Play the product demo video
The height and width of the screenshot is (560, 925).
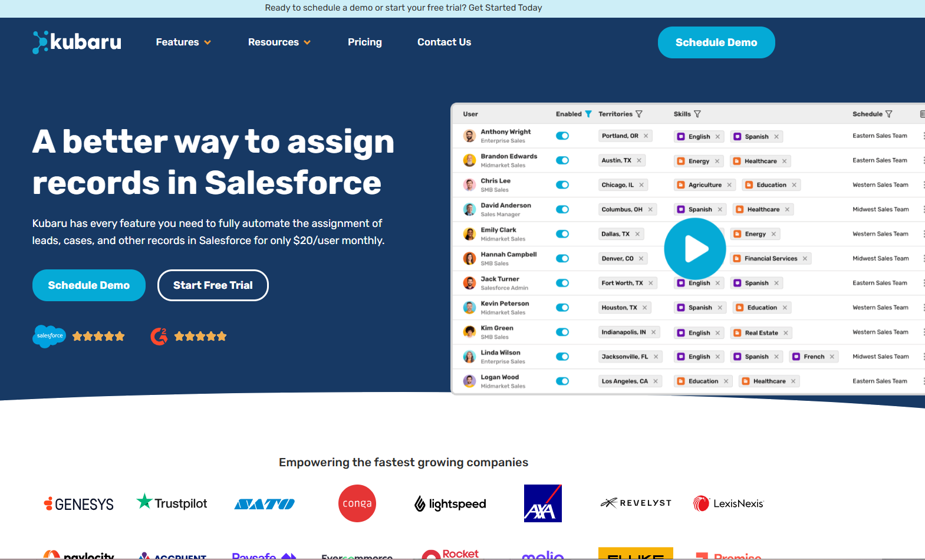694,249
